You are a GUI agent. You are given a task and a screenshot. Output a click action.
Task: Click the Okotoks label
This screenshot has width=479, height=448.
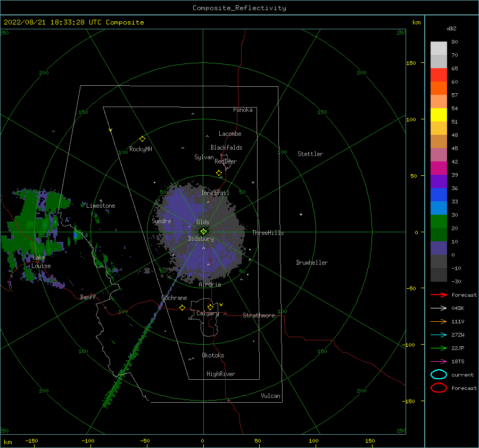click(213, 355)
